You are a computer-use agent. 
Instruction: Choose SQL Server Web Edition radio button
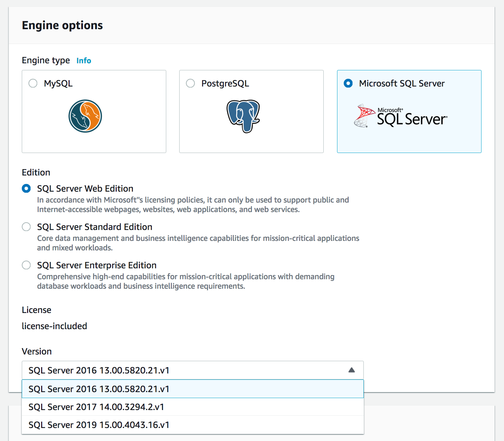[26, 188]
